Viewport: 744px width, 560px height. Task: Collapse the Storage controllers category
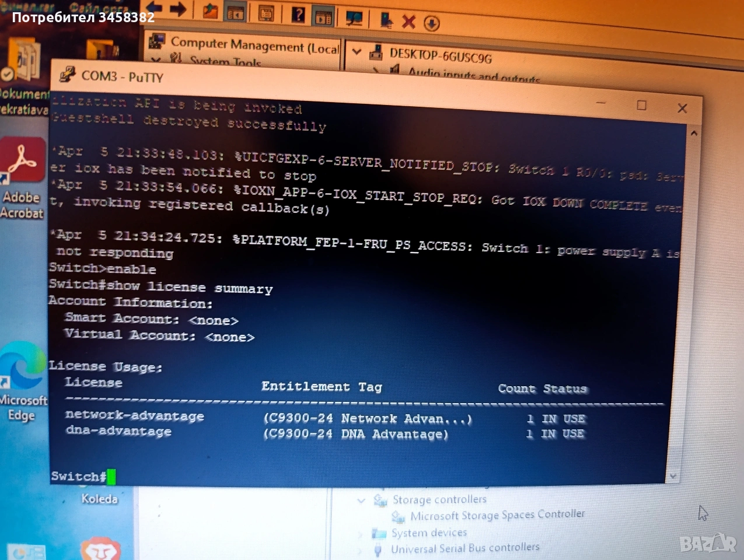point(361,501)
